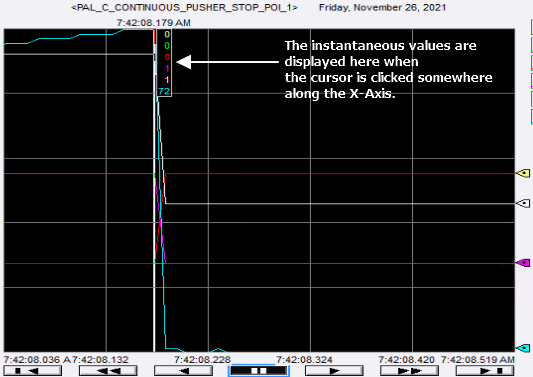
Task: Select the yellow pen marker on right edge
Action: click(523, 173)
